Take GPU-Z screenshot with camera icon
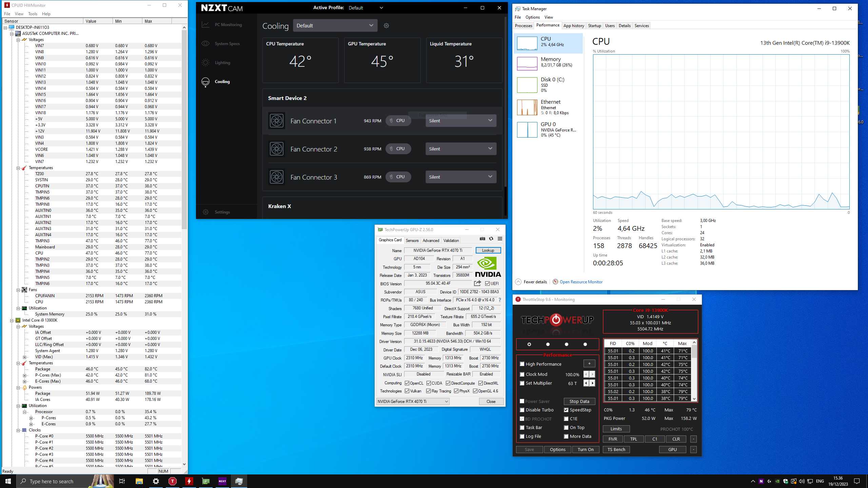The height and width of the screenshot is (488, 868). (482, 239)
